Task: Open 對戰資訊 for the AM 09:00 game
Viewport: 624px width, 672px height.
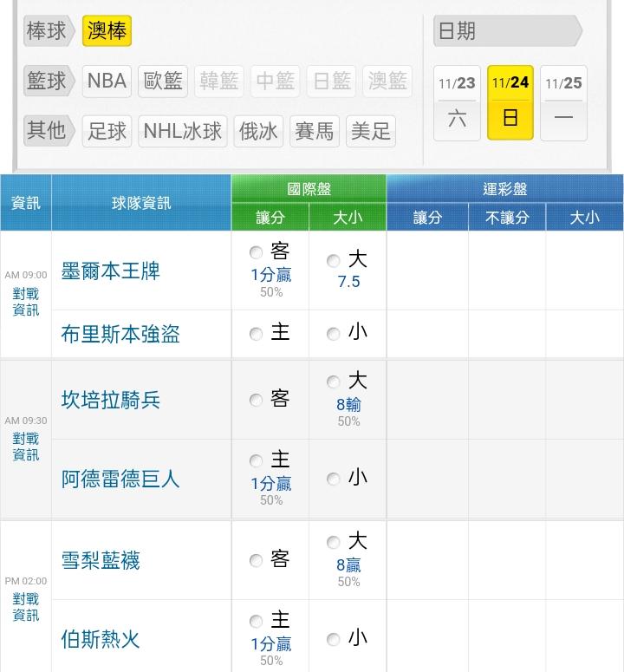Action: pos(26,302)
